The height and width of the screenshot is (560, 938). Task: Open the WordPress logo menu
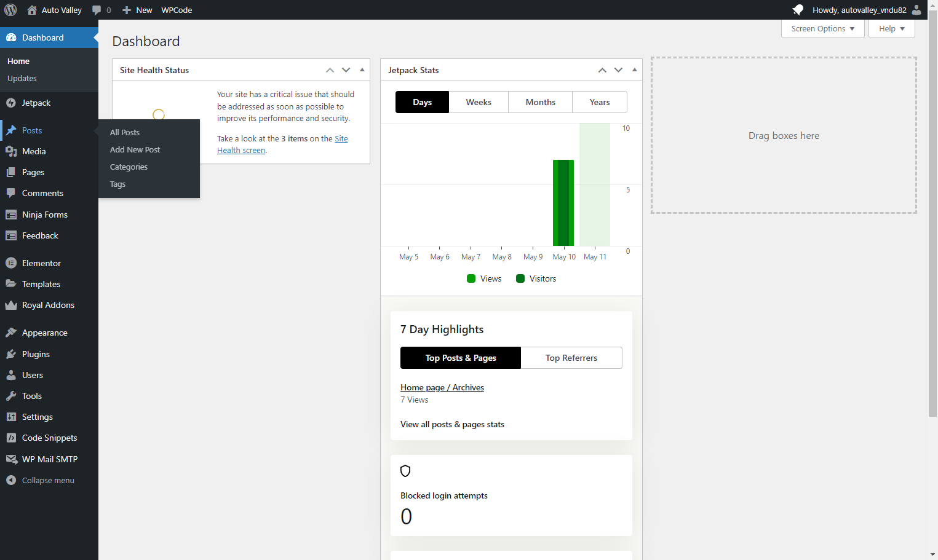tap(10, 10)
